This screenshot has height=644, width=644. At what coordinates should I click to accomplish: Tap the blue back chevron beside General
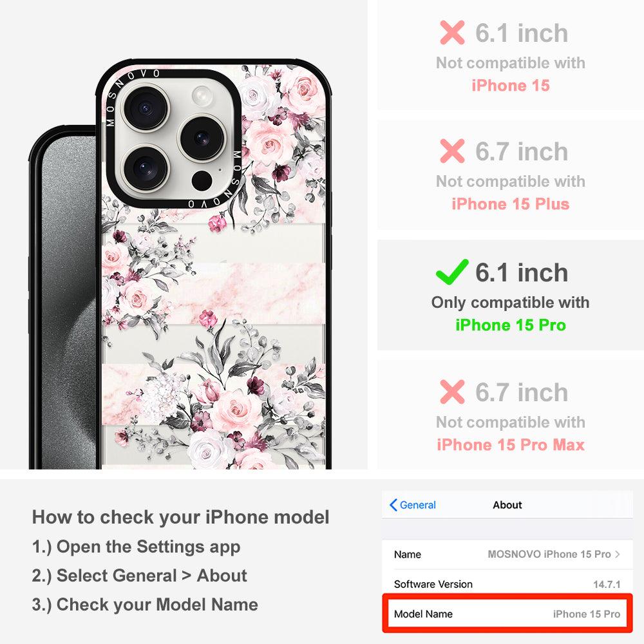coord(393,505)
